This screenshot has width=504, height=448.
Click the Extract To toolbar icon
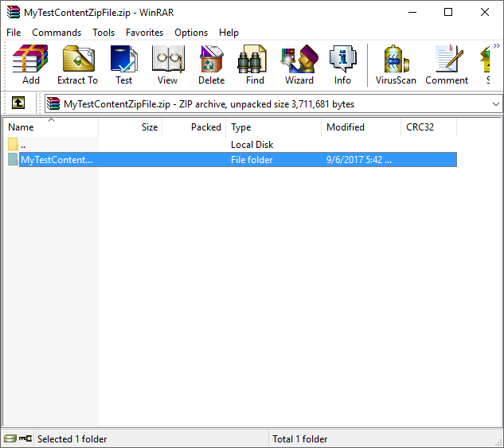(x=78, y=58)
